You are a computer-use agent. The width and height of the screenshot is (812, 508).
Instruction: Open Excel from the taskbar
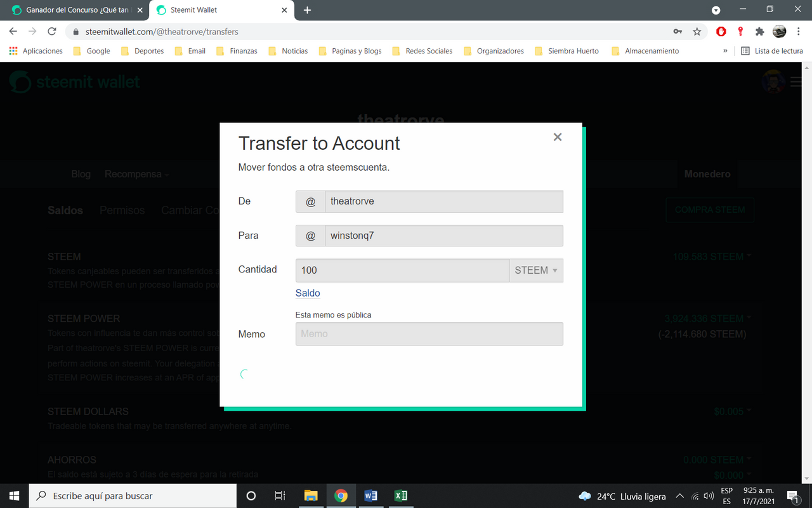coord(401,496)
